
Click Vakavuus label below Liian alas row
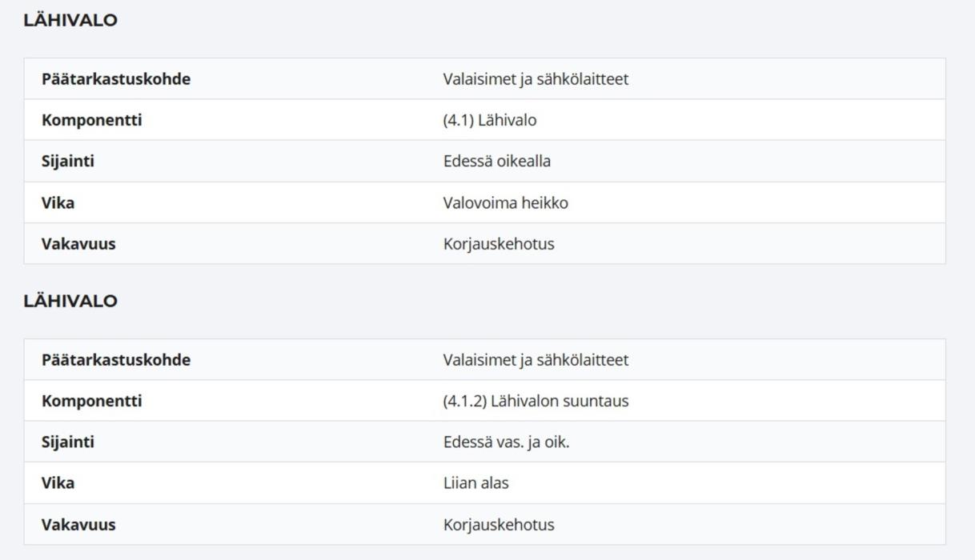pyautogui.click(x=78, y=525)
